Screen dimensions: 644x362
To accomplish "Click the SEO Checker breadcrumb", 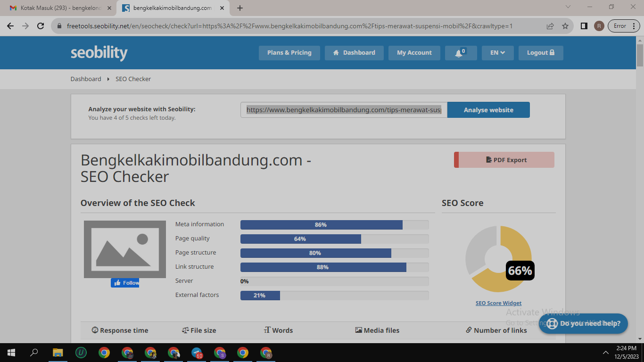I will [x=133, y=79].
